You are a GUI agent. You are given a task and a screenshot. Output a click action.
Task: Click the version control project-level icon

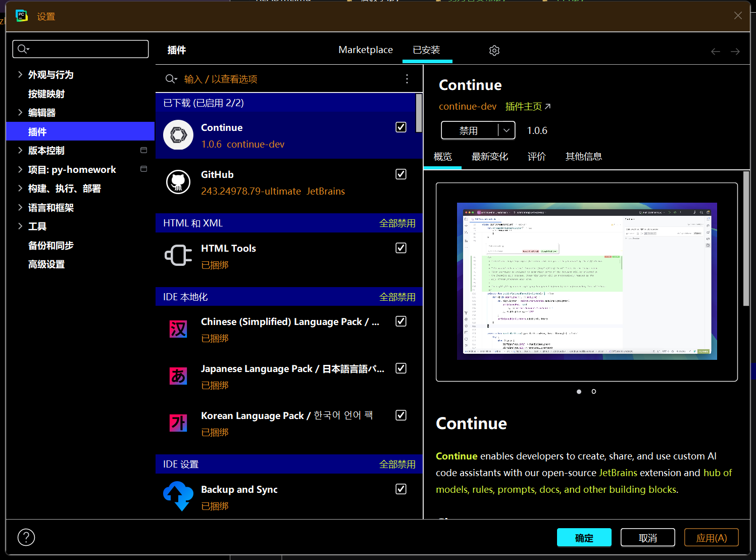point(144,150)
